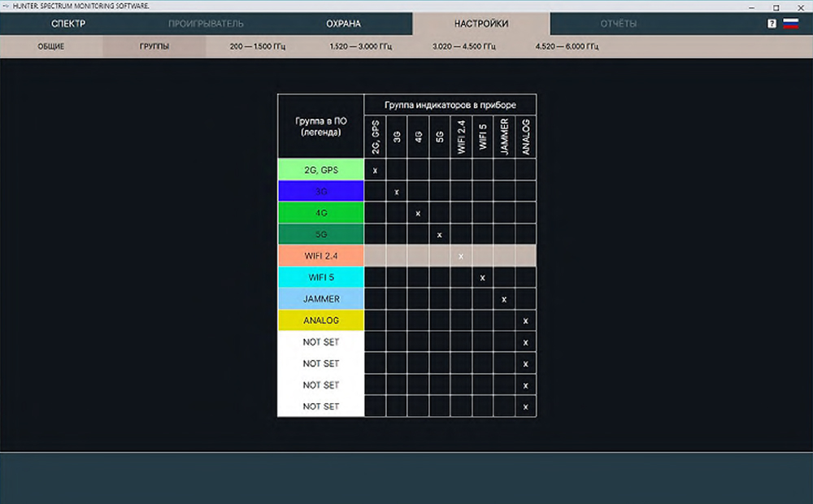Toggle the 2G, GPS row's 2G, GPS cell

tap(375, 170)
